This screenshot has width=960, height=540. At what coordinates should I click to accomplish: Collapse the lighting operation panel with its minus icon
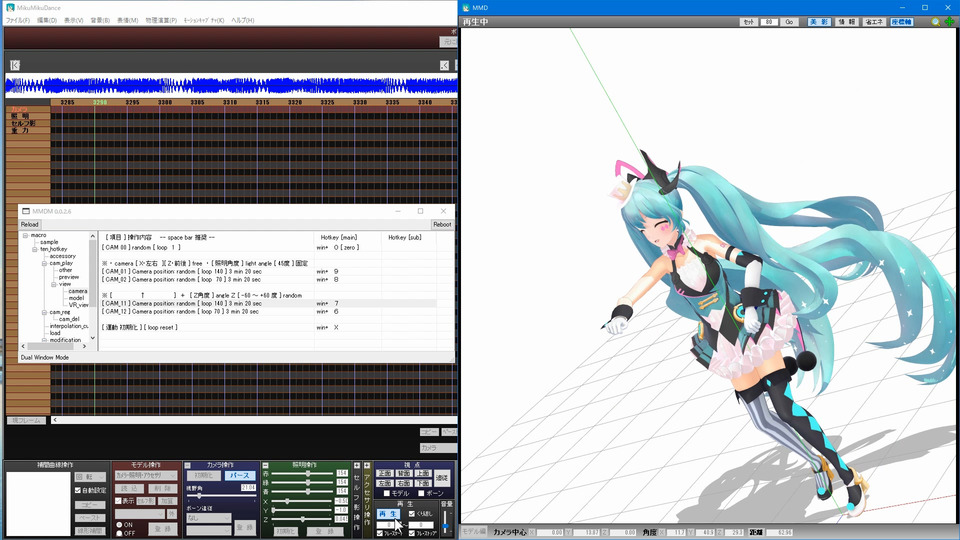[265, 465]
